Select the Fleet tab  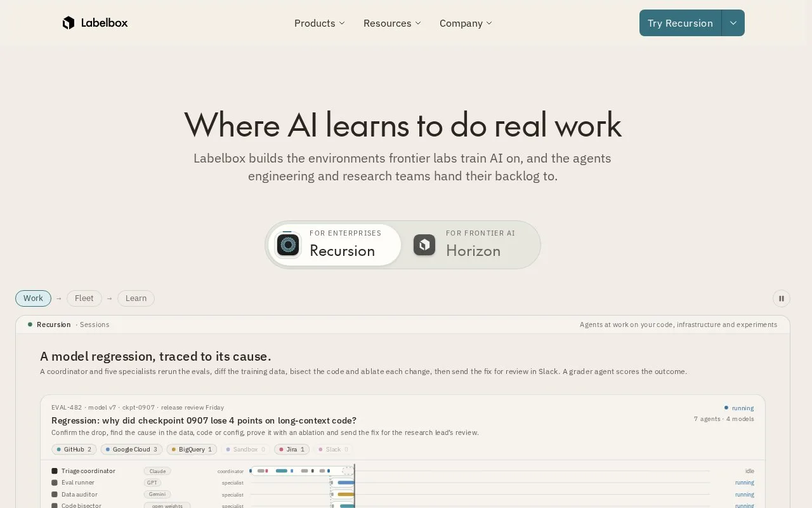click(84, 298)
